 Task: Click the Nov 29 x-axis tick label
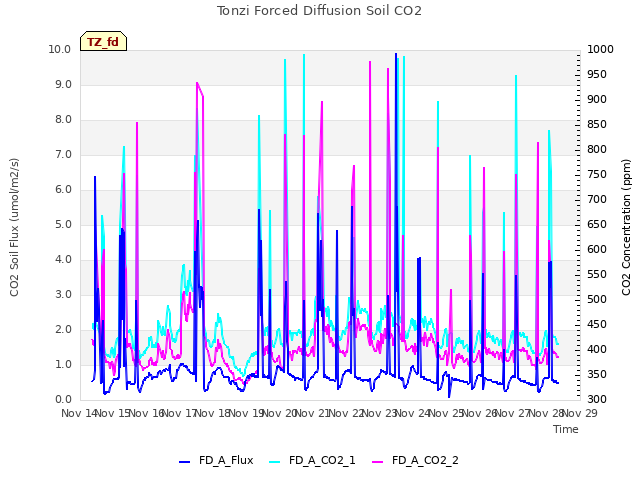pos(580,413)
